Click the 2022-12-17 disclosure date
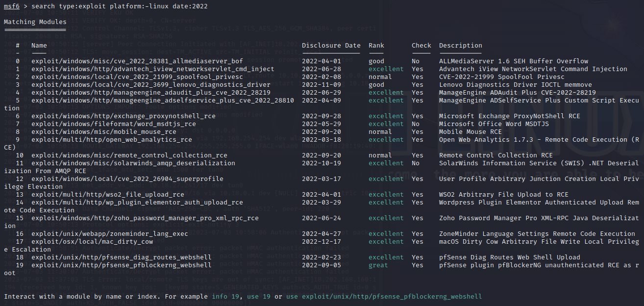This screenshot has width=644, height=306. click(x=322, y=242)
